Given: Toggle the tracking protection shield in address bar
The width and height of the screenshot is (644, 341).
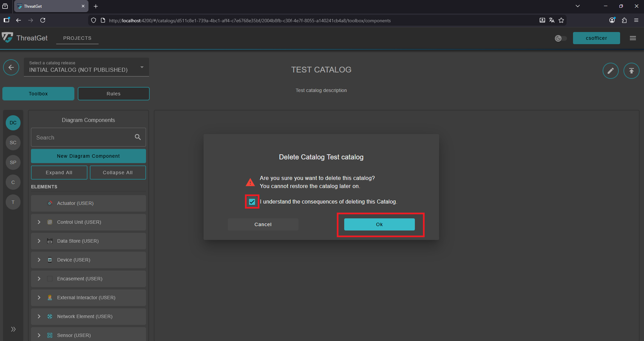Looking at the screenshot, I should [93, 20].
